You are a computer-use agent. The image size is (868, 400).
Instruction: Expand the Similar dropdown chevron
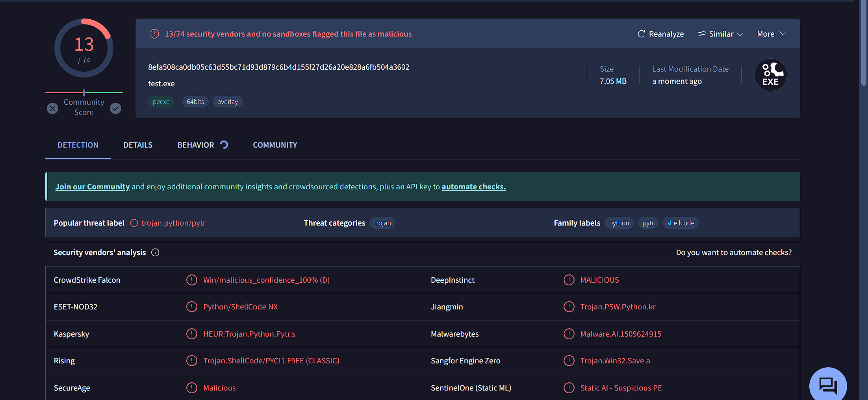tap(740, 34)
